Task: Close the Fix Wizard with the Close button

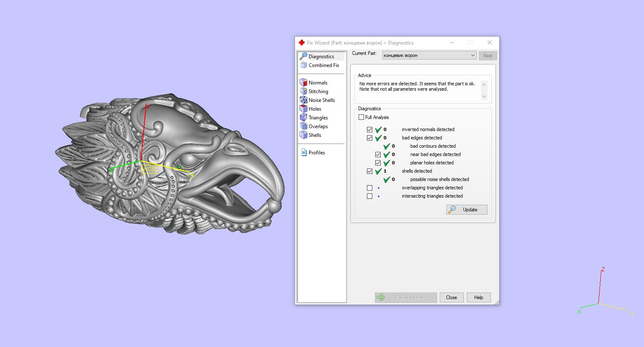Action: [x=451, y=297]
